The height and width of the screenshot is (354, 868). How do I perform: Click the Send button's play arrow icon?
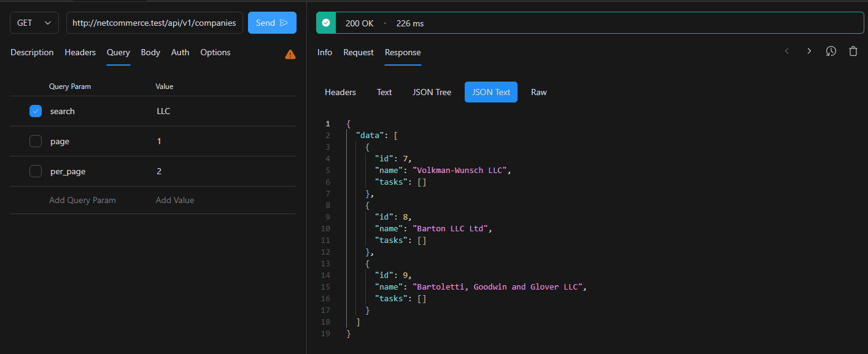coord(284,23)
